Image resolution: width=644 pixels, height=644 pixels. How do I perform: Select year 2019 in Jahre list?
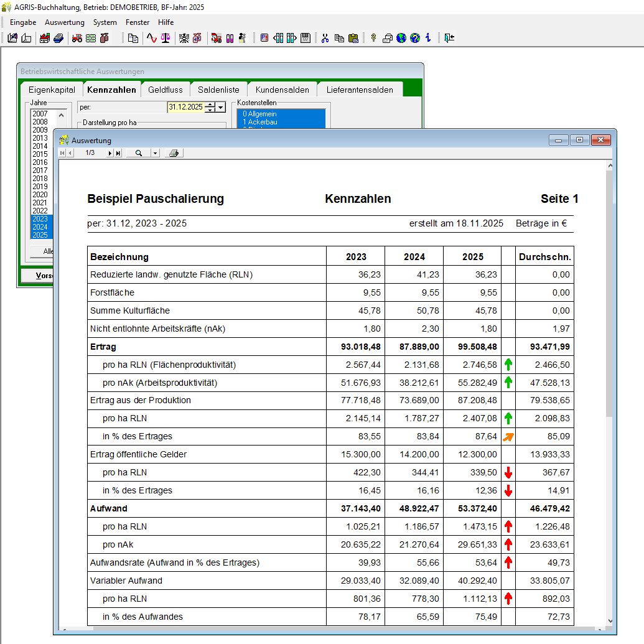click(x=40, y=187)
